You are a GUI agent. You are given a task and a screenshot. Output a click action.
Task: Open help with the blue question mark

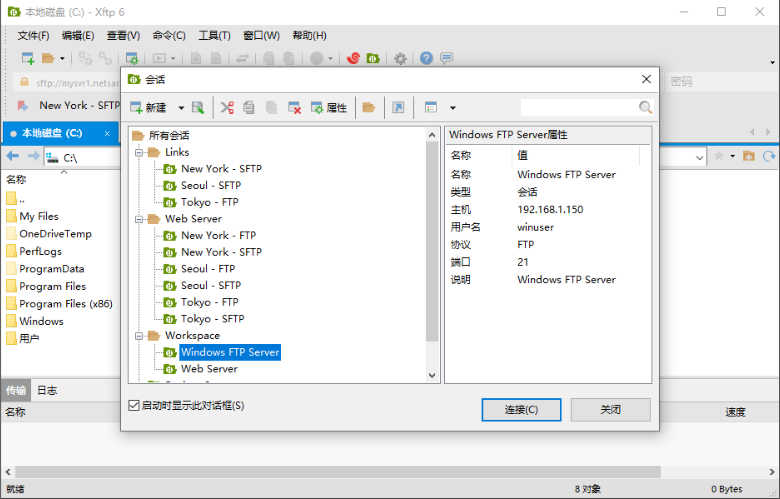click(x=426, y=58)
